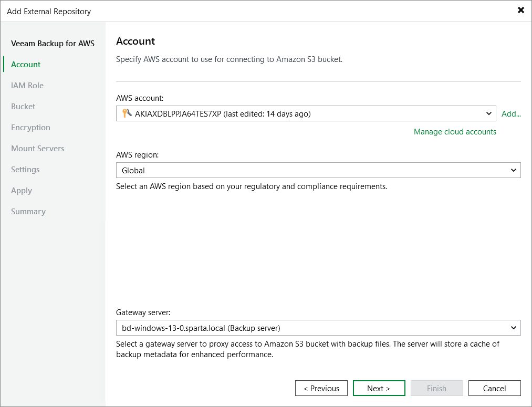532x407 pixels.
Task: Select the Bucket step in sidebar
Action: click(23, 107)
